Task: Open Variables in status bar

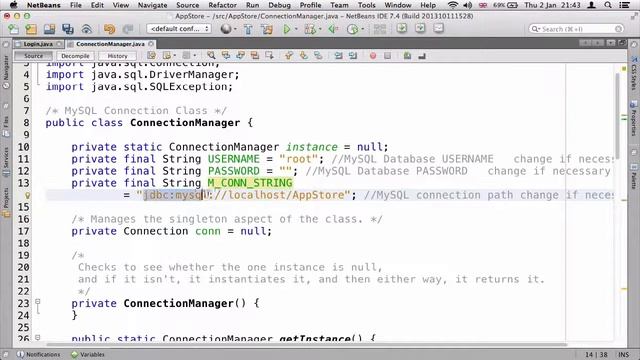Action: tap(88, 355)
